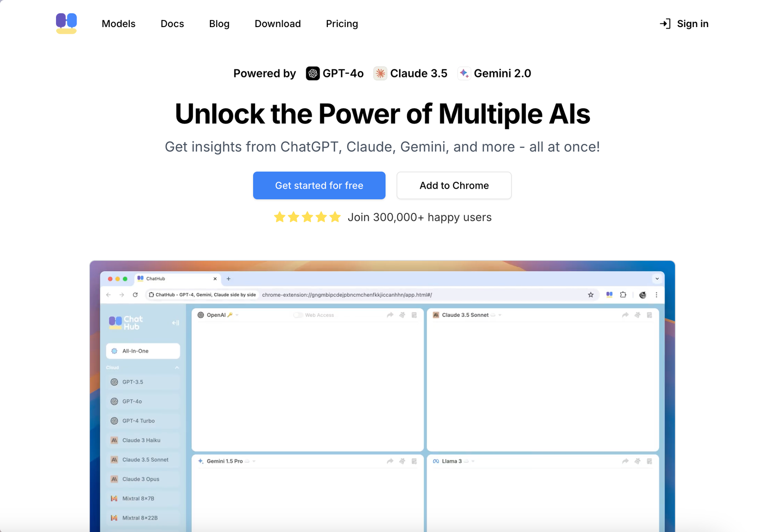
Task: Click Add to Chrome
Action: (454, 185)
